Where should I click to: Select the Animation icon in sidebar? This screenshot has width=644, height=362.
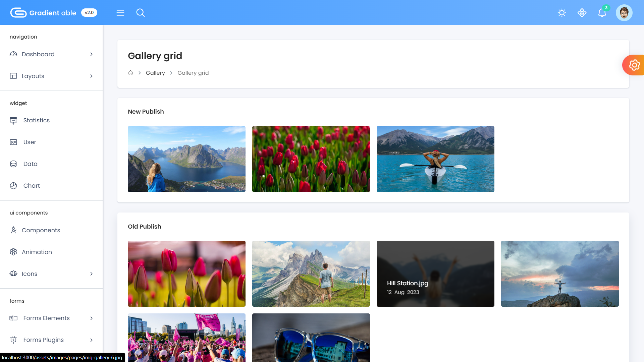click(13, 252)
